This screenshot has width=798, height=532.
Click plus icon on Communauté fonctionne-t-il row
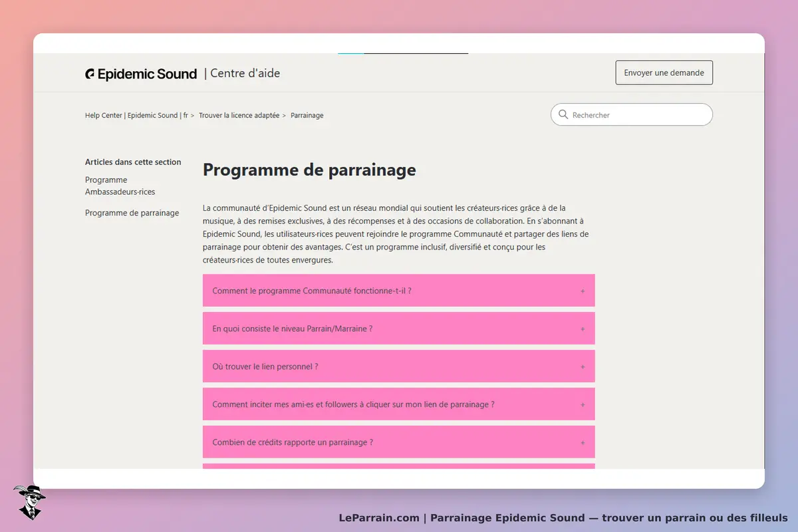[583, 291]
